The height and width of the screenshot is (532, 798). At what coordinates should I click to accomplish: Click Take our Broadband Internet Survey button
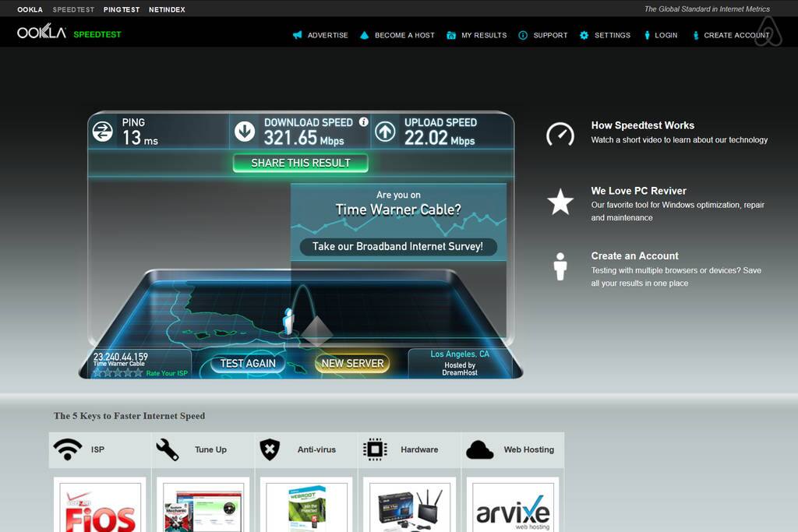coord(398,247)
